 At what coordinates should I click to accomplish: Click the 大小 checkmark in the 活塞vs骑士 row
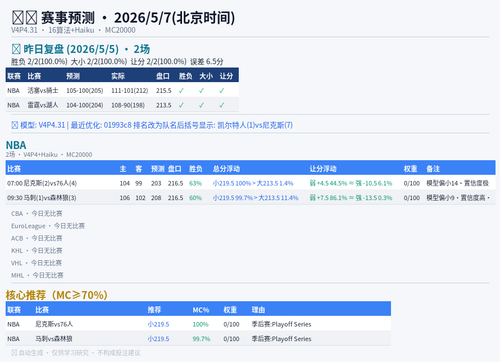(x=201, y=91)
